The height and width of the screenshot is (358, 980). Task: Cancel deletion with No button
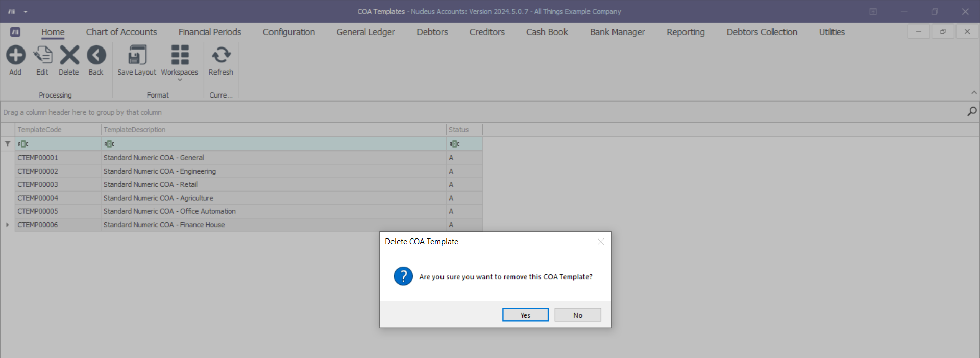coord(578,315)
